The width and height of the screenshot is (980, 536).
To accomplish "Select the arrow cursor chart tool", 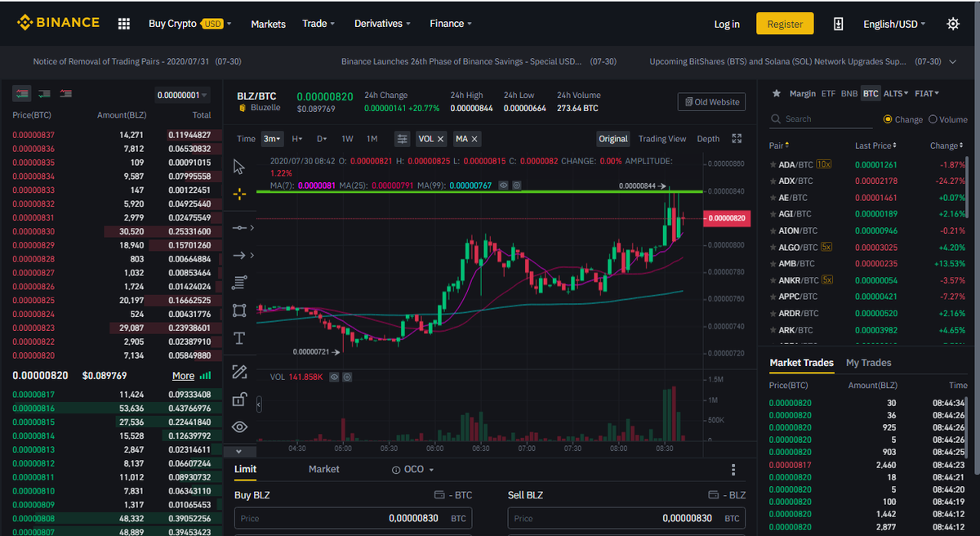I will point(239,167).
